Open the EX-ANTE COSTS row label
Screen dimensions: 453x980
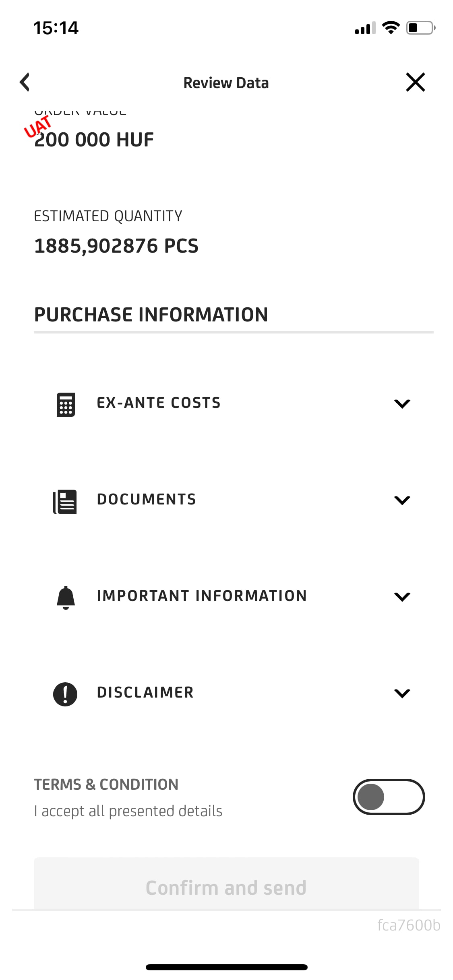(x=159, y=403)
